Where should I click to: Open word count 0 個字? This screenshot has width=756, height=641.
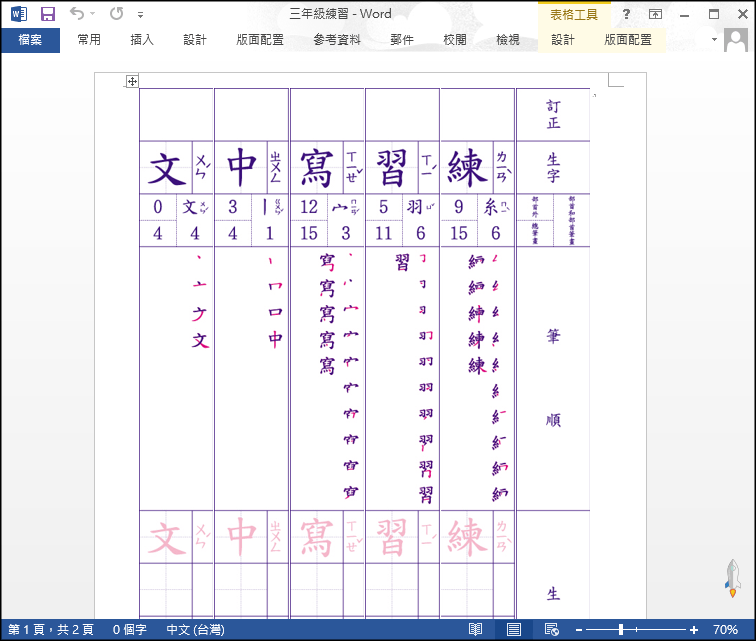pos(130,629)
